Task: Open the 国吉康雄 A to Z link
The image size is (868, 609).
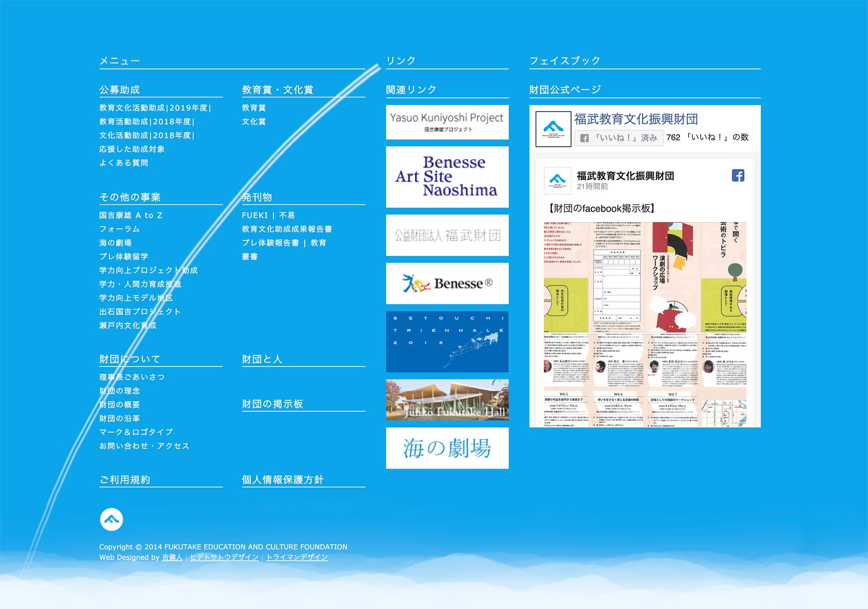Action: 131,216
